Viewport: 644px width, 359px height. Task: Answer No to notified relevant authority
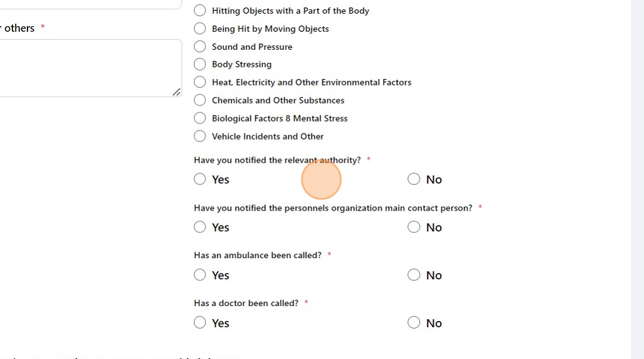click(x=414, y=179)
